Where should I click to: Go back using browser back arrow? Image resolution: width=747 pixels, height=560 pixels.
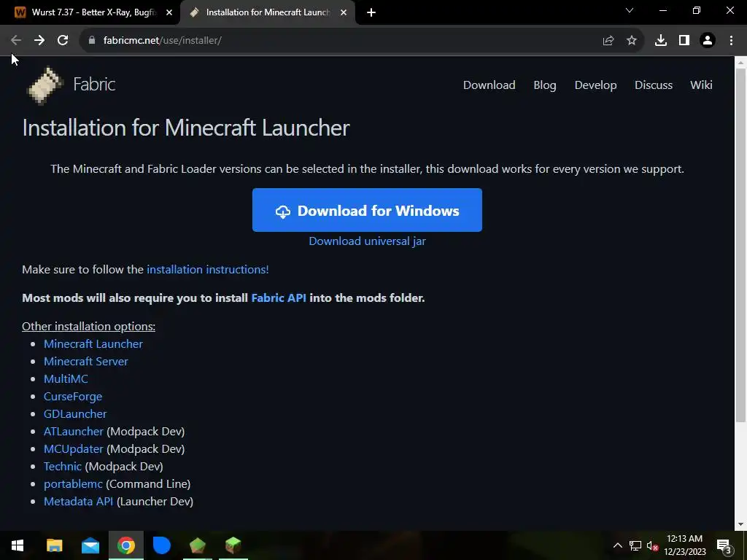[16, 41]
